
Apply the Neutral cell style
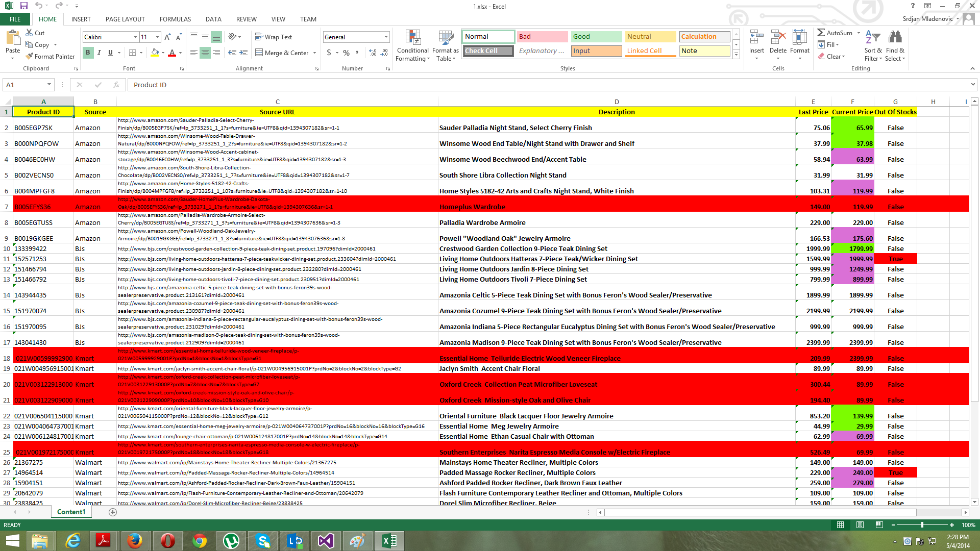tap(650, 37)
